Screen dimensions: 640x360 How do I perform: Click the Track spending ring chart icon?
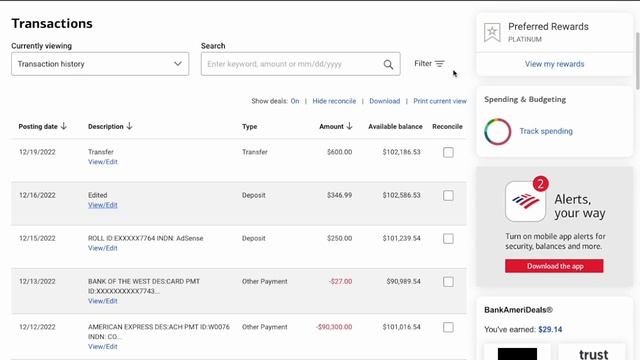click(x=498, y=131)
